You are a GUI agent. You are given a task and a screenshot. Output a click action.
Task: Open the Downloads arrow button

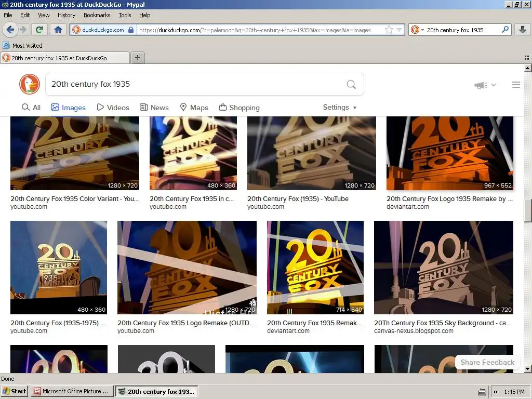[523, 30]
